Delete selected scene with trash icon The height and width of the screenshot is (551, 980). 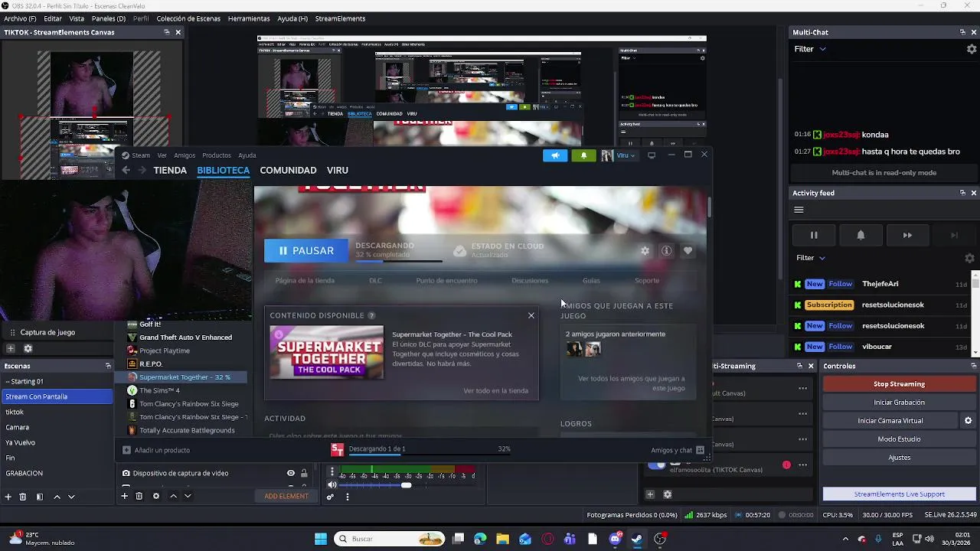[23, 497]
